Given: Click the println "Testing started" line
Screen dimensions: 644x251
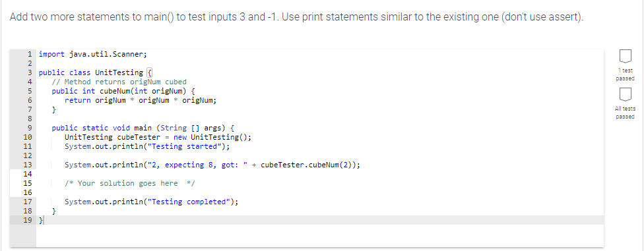Looking at the screenshot, I should [147, 146].
